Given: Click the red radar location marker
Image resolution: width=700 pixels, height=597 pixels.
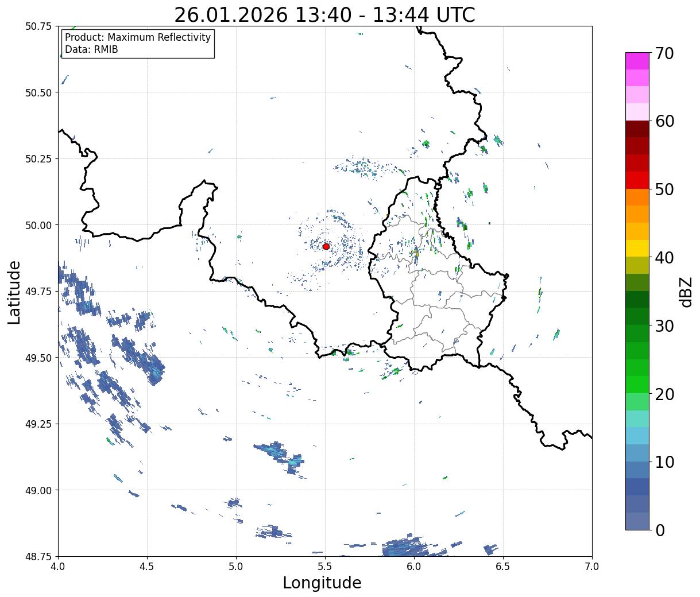Looking at the screenshot, I should tap(326, 246).
